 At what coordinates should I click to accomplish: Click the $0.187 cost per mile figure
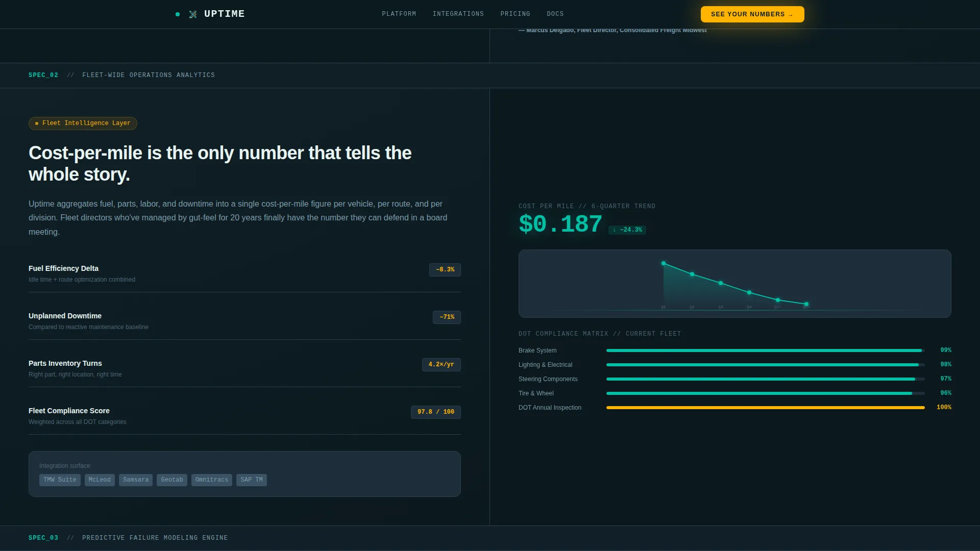pyautogui.click(x=560, y=224)
